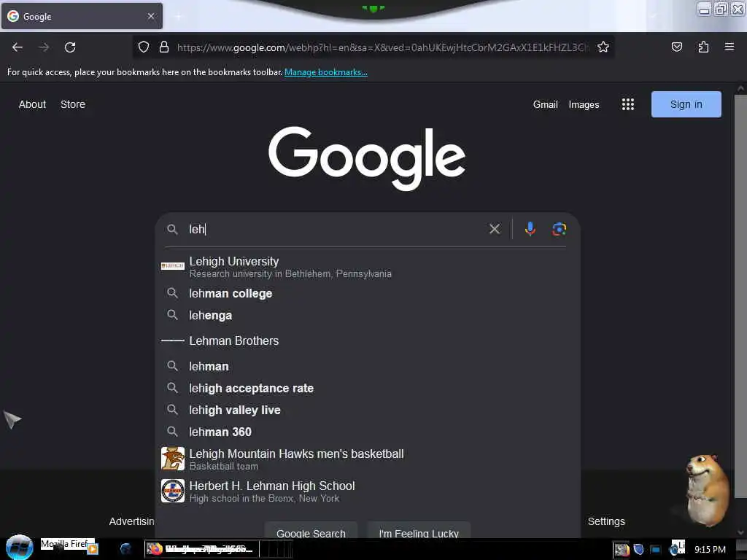Close the Google tab

151,16
